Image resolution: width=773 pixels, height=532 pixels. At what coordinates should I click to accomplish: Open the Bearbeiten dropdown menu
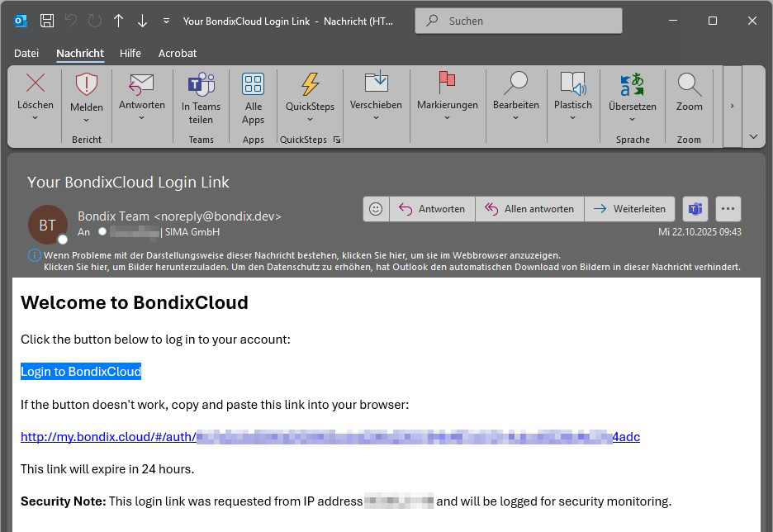[x=515, y=118]
